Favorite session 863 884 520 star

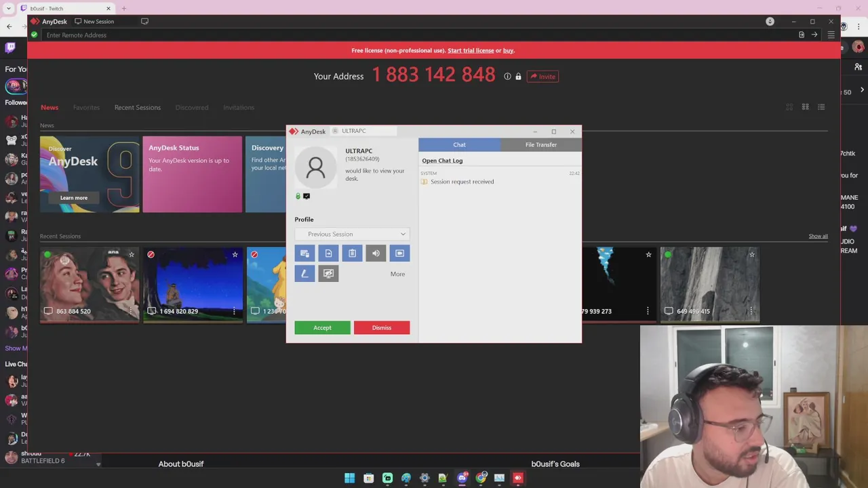pos(132,255)
